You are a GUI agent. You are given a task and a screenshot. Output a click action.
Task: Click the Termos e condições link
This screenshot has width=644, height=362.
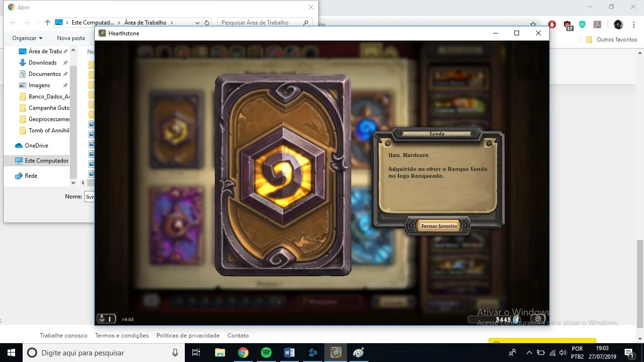pyautogui.click(x=122, y=336)
